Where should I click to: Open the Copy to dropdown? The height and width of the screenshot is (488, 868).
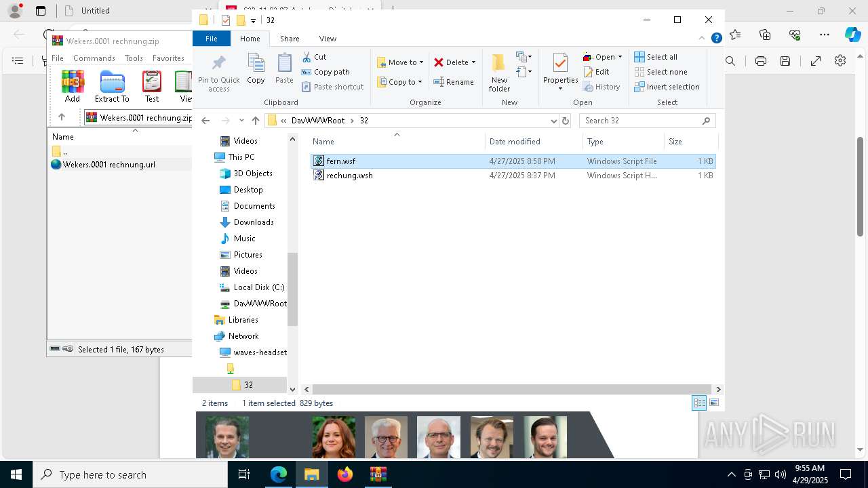point(400,82)
